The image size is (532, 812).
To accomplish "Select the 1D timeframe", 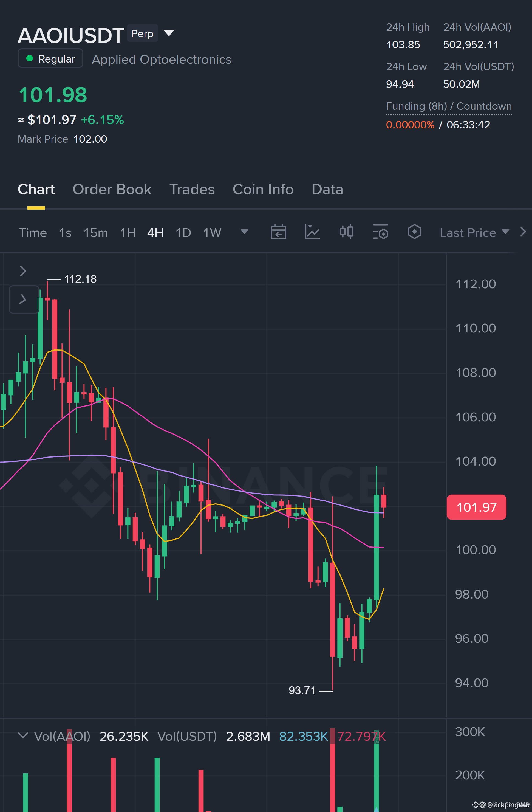I will (x=183, y=233).
